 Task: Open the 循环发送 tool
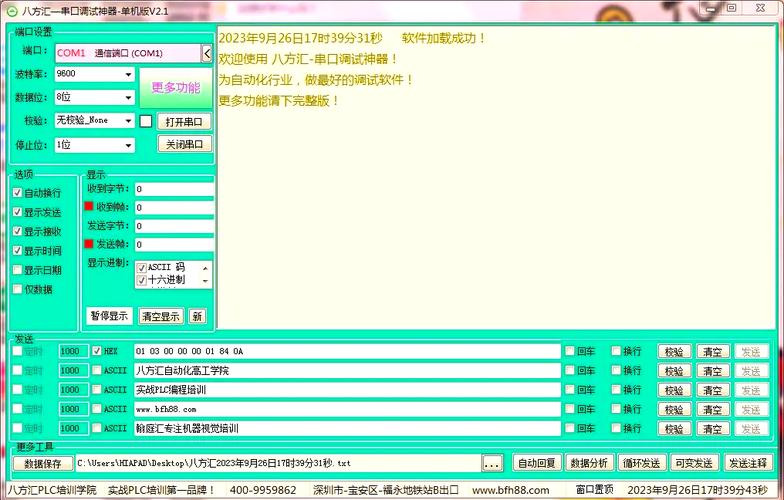[642, 463]
